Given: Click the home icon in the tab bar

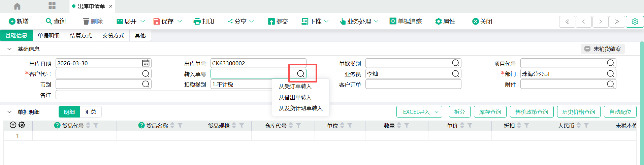Looking at the screenshot, I should (17, 6).
